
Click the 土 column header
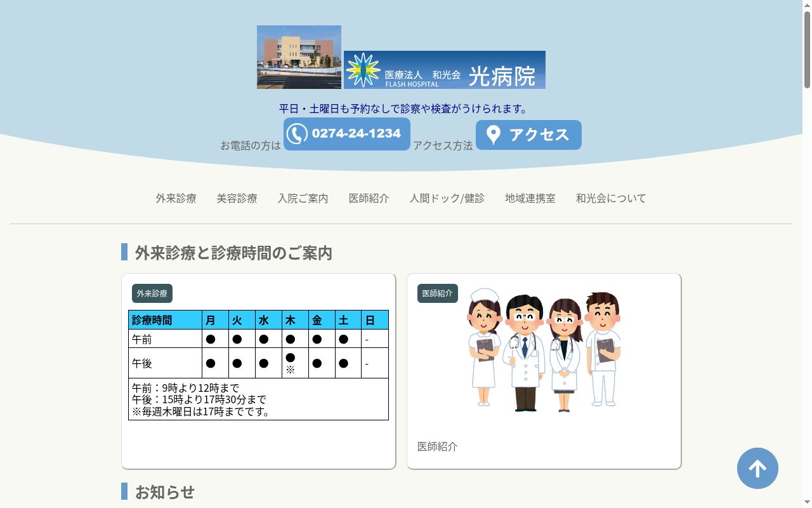348,320
